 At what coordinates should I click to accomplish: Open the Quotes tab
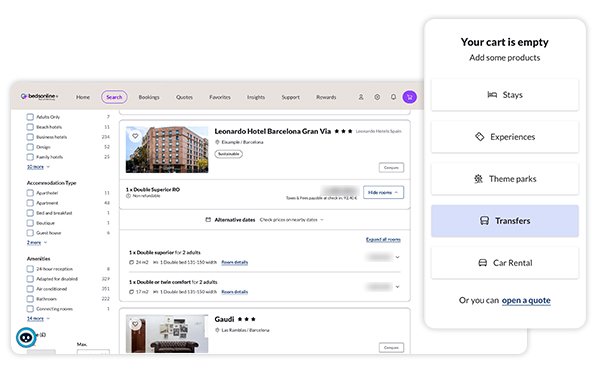point(184,97)
